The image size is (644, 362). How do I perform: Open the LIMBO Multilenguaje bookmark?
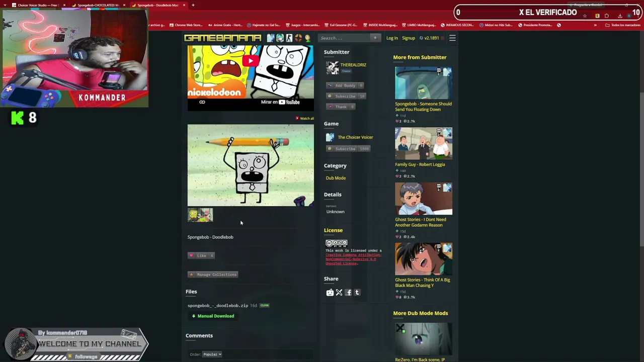419,25
